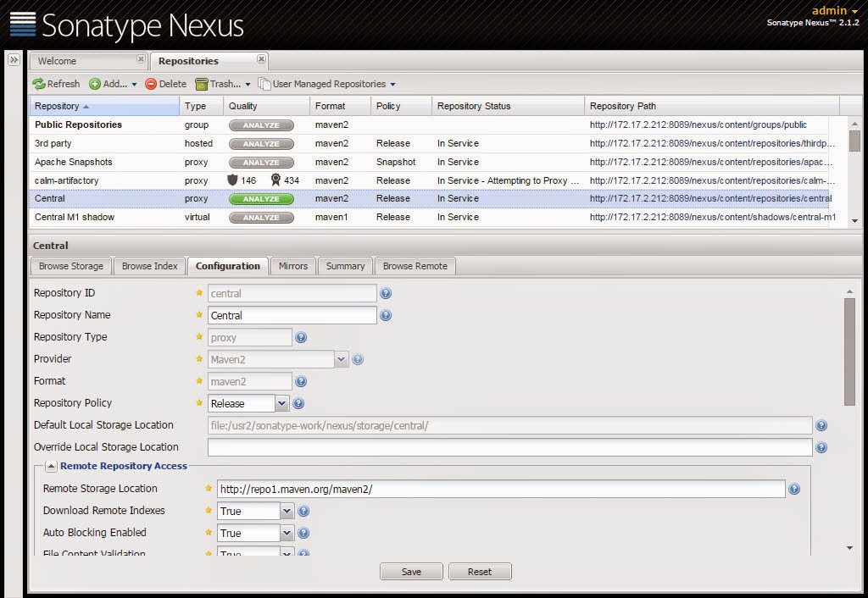Reset the configuration form
Screen dimensions: 868x598
pos(480,572)
